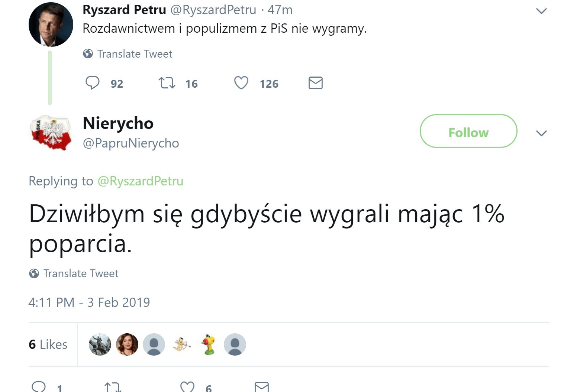Open the @RyszardPetru mention in Replying to
Viewport: 564px width, 392px height.
(x=141, y=181)
